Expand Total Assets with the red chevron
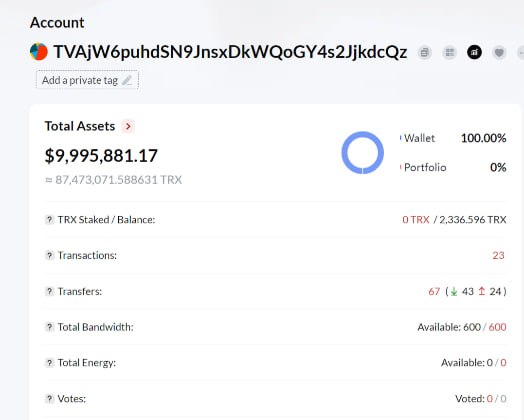524x420 pixels. (128, 126)
